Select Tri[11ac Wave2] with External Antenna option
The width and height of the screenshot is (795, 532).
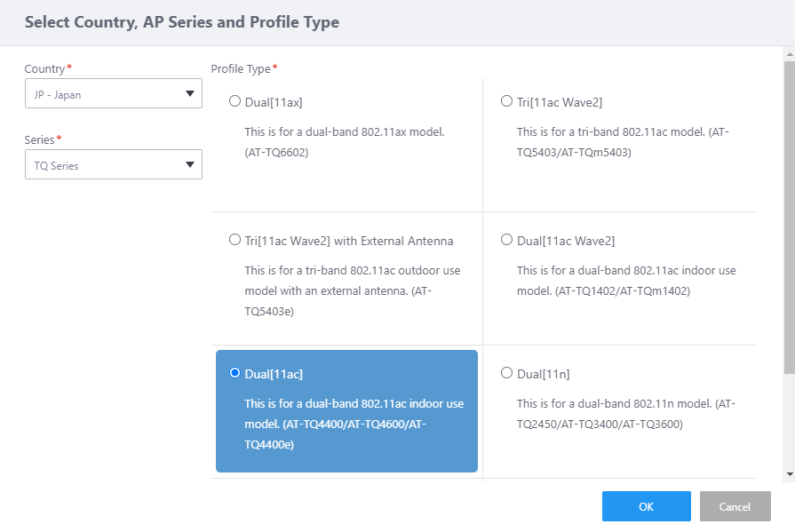coord(235,240)
